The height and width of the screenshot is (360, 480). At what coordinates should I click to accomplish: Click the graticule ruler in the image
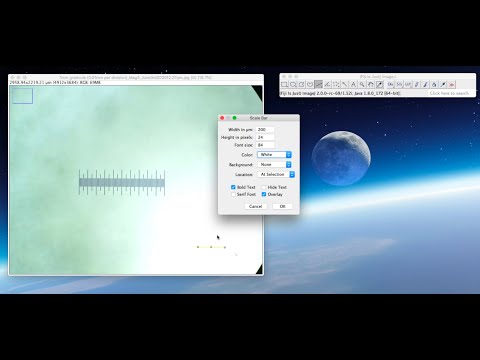pos(122,182)
